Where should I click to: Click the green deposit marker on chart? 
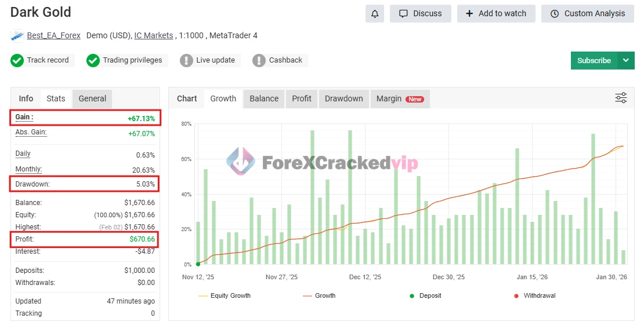198,264
